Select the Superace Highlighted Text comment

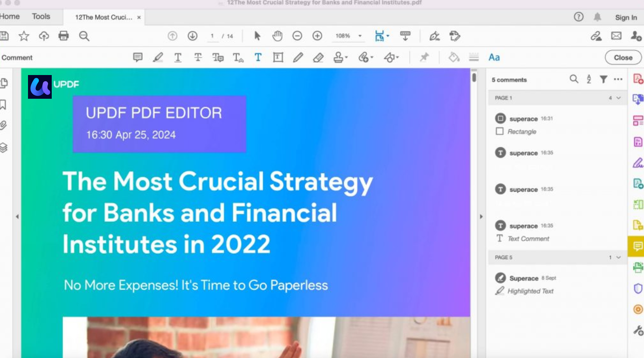point(558,284)
